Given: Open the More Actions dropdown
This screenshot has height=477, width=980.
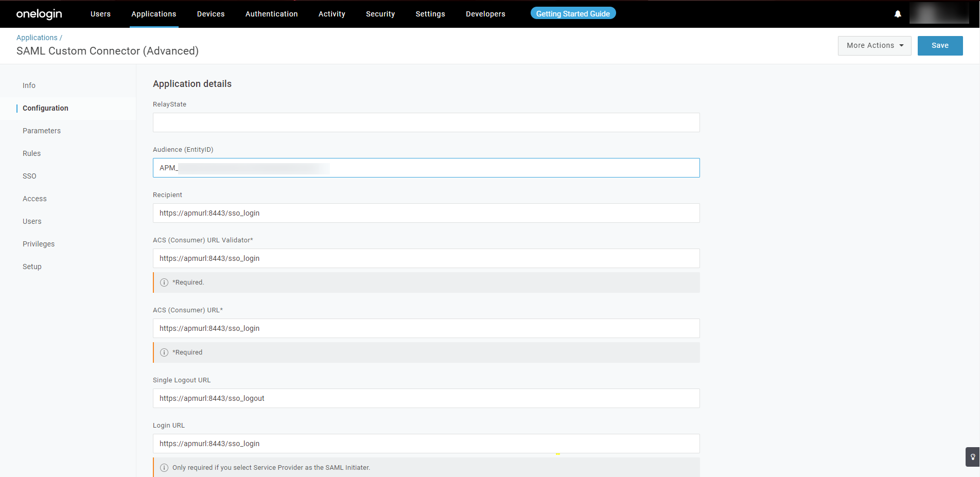Looking at the screenshot, I should (874, 46).
